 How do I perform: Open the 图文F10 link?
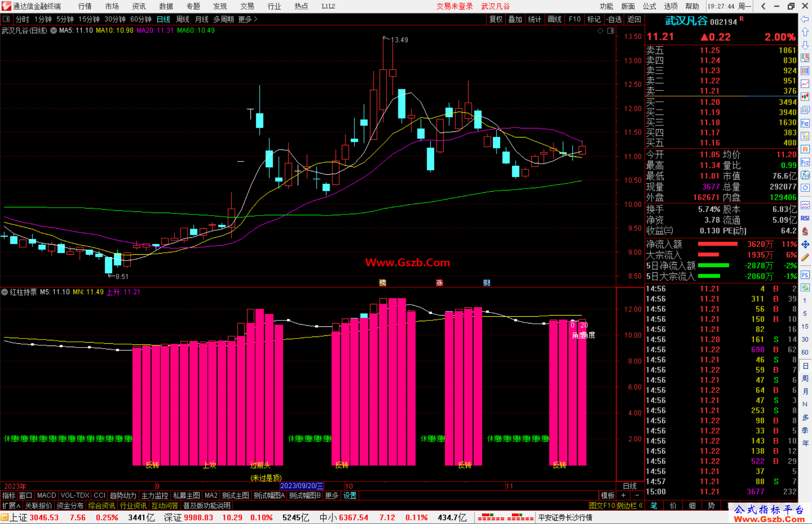tap(602, 506)
